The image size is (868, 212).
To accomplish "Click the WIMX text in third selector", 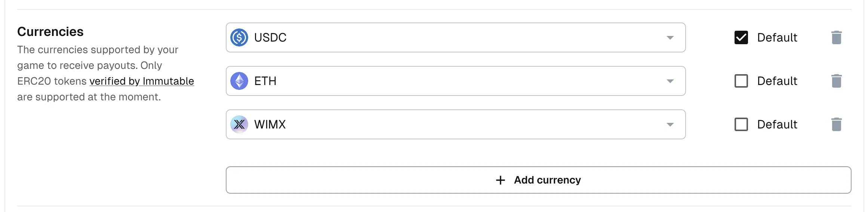I will (270, 124).
